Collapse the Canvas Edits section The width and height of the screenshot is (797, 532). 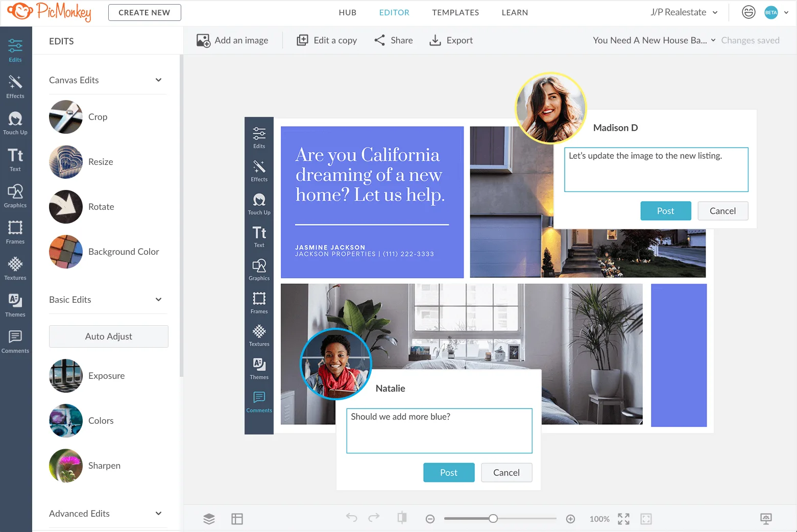158,80
